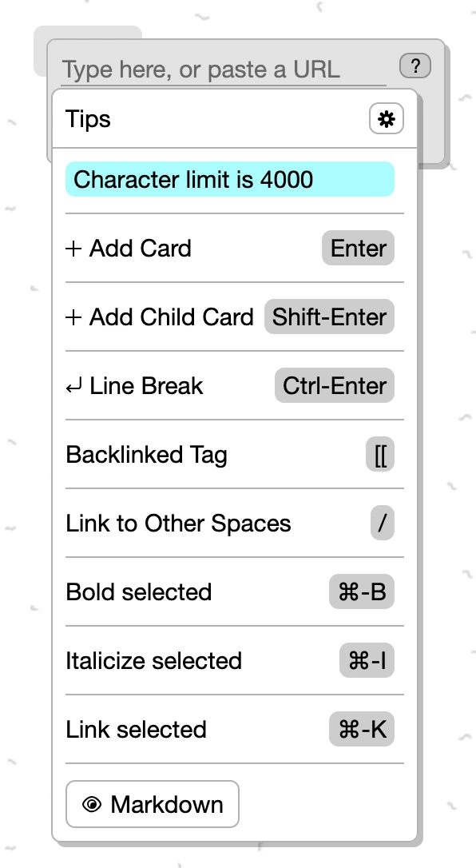Click the ⌘-B shortcut badge

(362, 591)
